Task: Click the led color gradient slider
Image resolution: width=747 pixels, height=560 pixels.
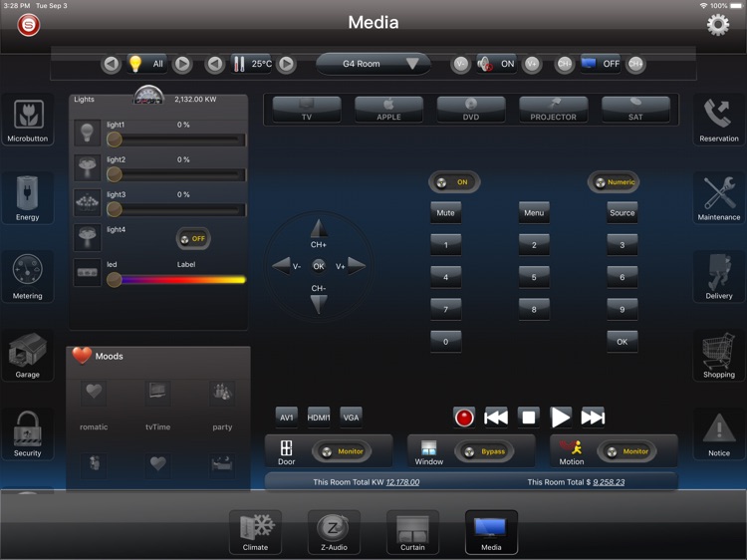Action: click(176, 280)
